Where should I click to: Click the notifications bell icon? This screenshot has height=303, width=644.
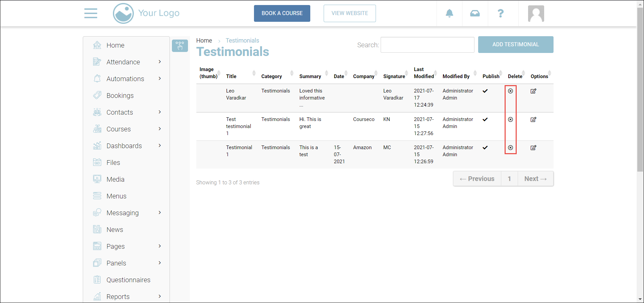pos(449,13)
